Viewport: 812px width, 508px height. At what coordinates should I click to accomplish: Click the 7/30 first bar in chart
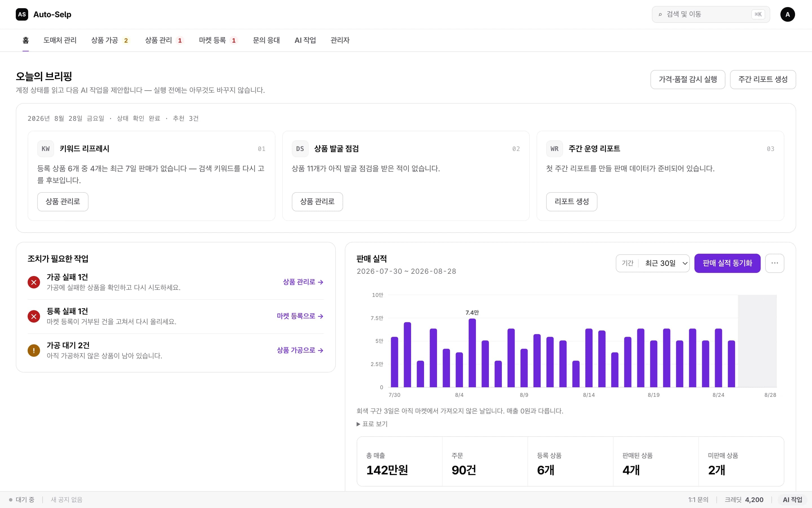[394, 362]
